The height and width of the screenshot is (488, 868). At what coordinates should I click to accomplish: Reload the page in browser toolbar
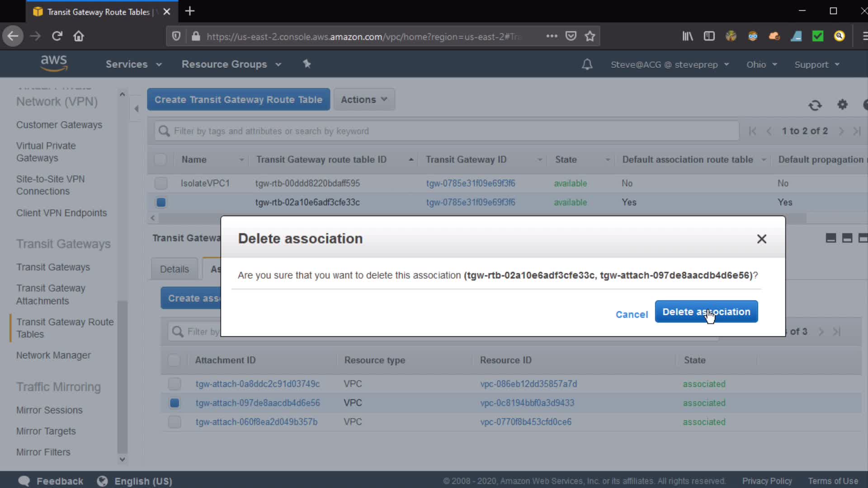coord(57,36)
